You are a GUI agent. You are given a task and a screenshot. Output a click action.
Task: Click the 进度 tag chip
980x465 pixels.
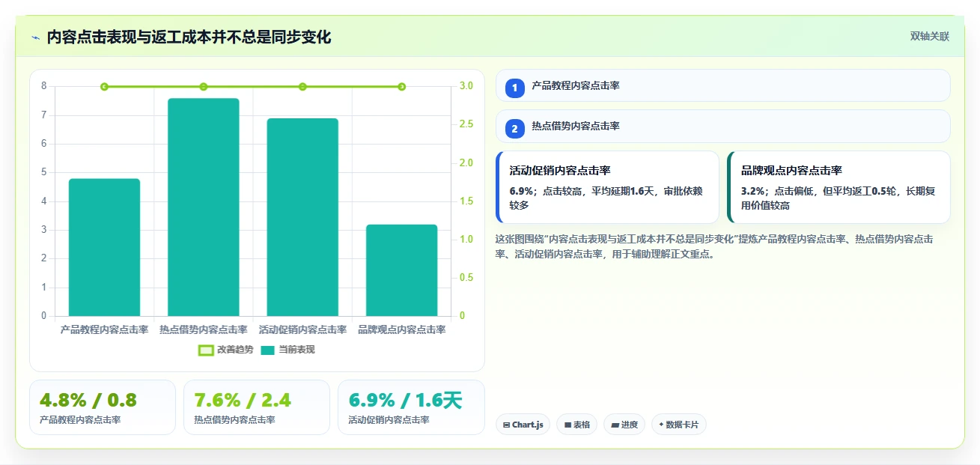pyautogui.click(x=624, y=425)
